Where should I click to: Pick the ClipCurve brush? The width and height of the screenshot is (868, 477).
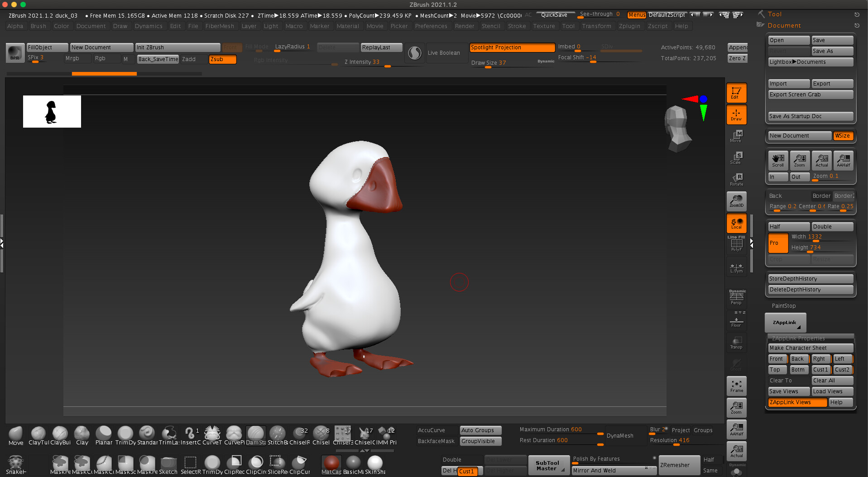point(299,463)
